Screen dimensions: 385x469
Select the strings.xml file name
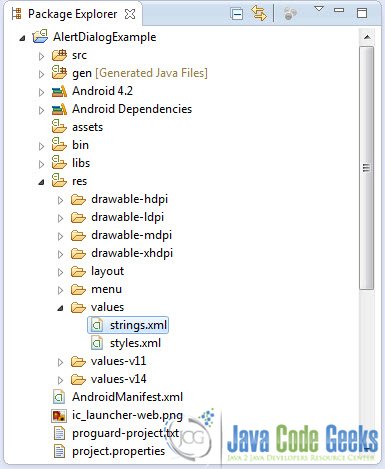pos(138,325)
